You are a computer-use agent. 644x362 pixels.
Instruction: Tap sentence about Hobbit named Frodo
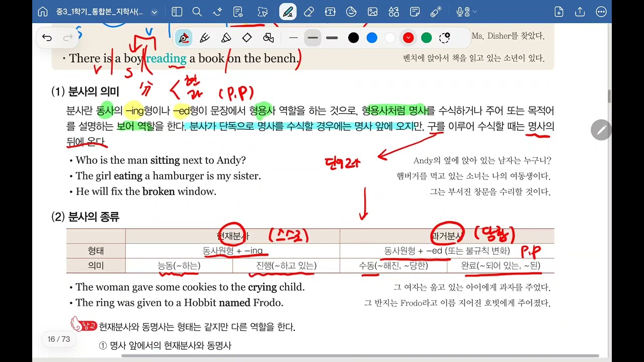click(x=179, y=303)
